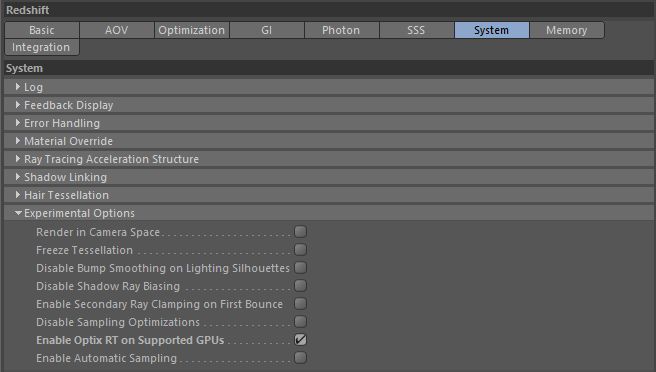Expand the Feedback Display section

[x=329, y=105]
